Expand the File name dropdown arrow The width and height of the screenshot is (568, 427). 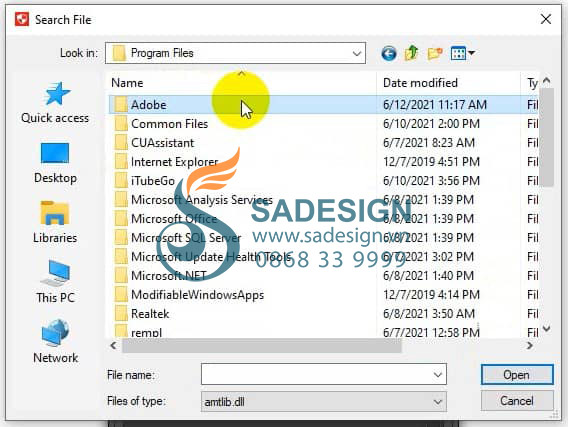(x=438, y=374)
